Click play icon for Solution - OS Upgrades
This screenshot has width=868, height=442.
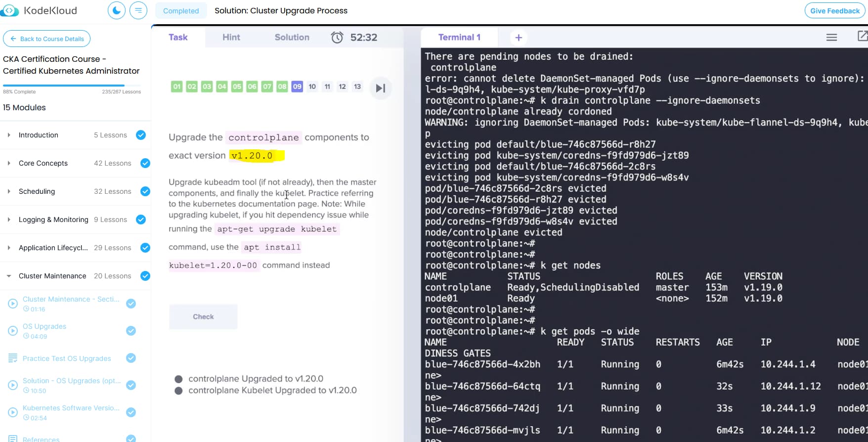click(x=13, y=385)
